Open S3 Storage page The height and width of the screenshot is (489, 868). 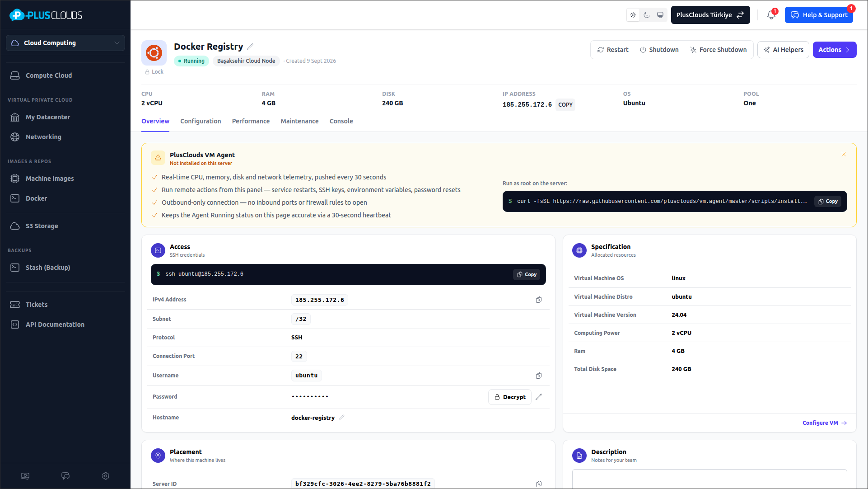click(42, 226)
